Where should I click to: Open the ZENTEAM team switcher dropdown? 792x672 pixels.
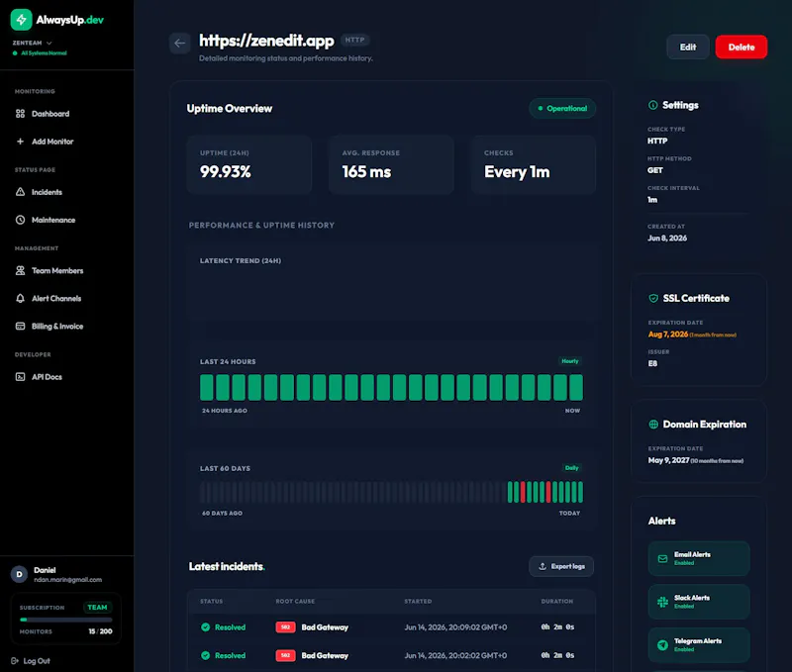click(32, 43)
